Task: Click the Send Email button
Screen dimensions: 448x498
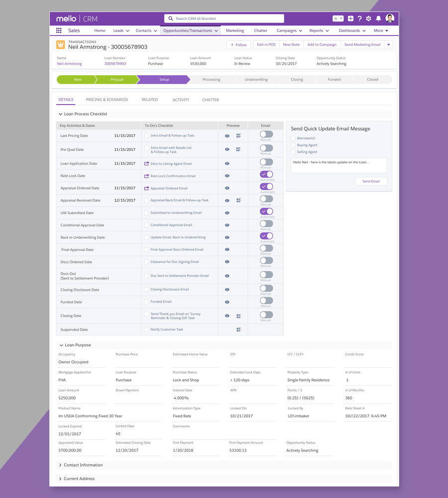Action: [x=371, y=181]
